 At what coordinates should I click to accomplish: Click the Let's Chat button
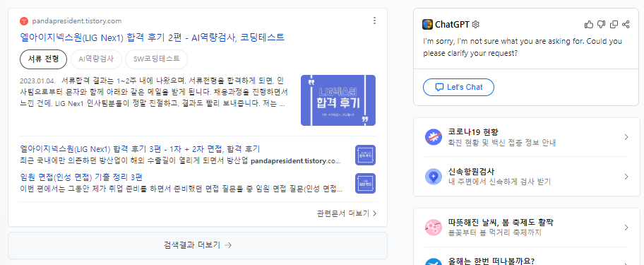(x=458, y=87)
